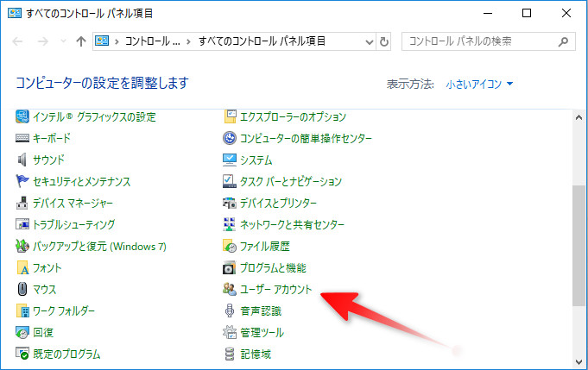This screenshot has width=588, height=370.
Task: Click the title bar Control Panel window icon
Action: click(x=15, y=14)
